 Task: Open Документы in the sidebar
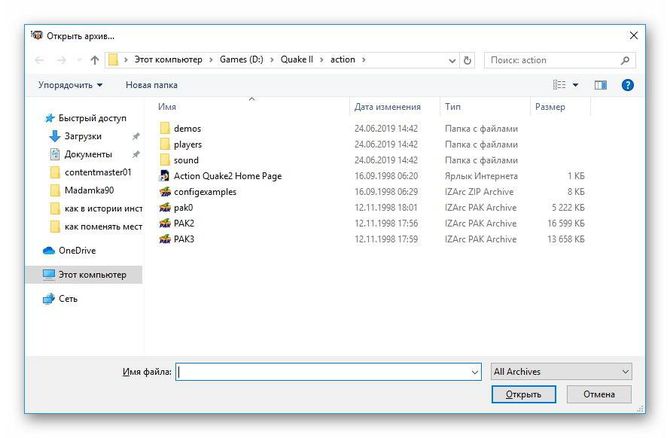tap(88, 154)
